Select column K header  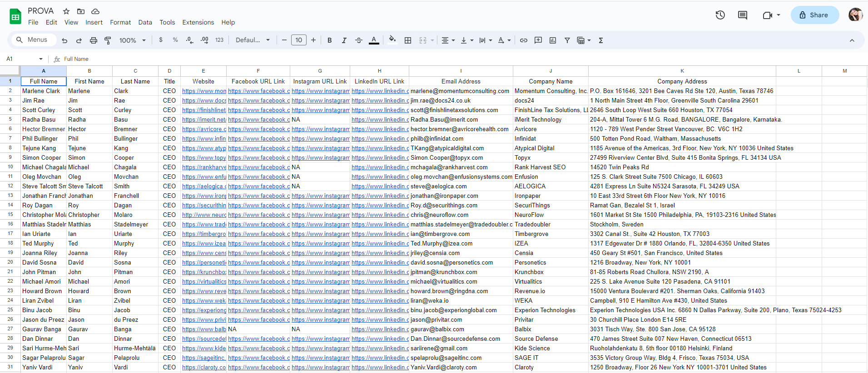pos(682,71)
